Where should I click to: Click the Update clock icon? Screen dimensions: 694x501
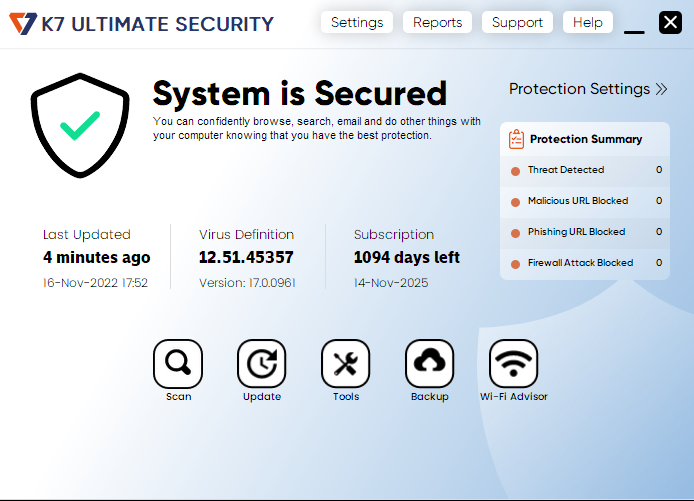[x=262, y=364]
